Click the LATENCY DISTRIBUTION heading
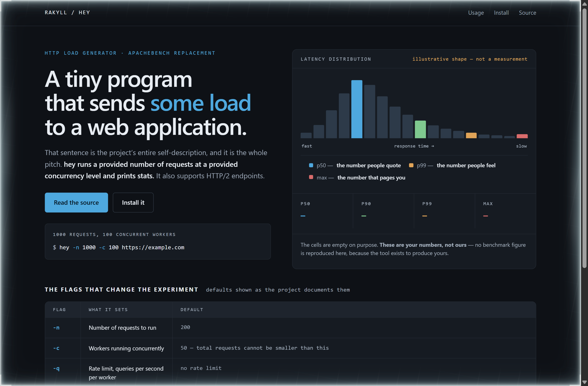Image resolution: width=588 pixels, height=386 pixels. coord(336,59)
